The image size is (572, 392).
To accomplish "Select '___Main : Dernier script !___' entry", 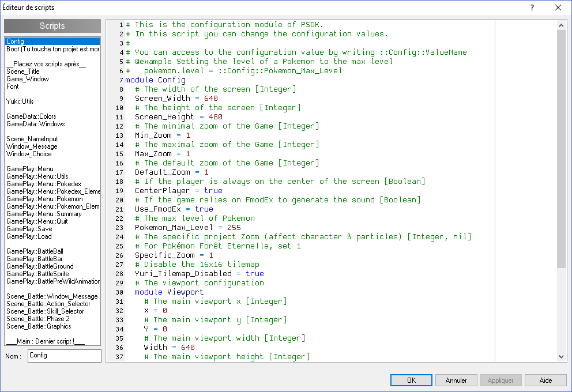I will click(52, 341).
